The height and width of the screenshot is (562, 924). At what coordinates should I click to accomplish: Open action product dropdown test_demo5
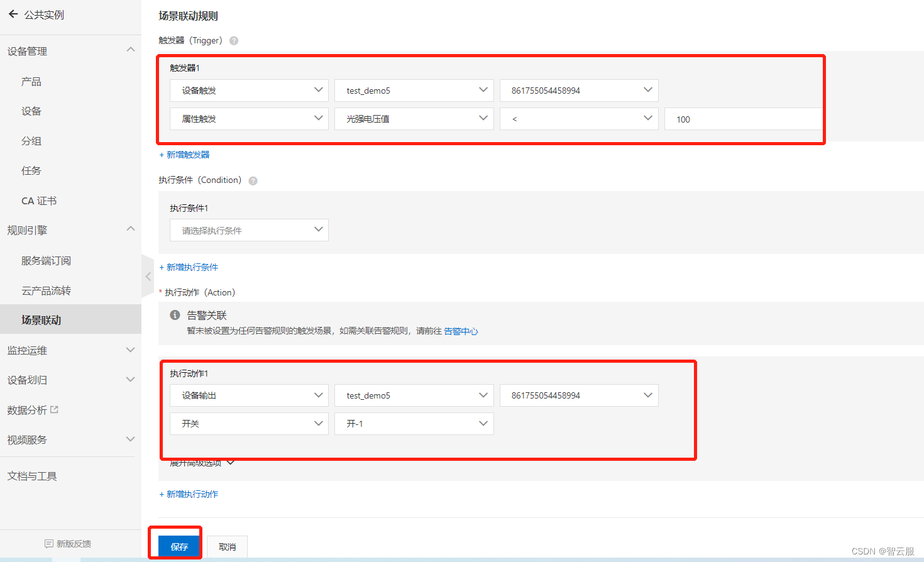coord(414,395)
